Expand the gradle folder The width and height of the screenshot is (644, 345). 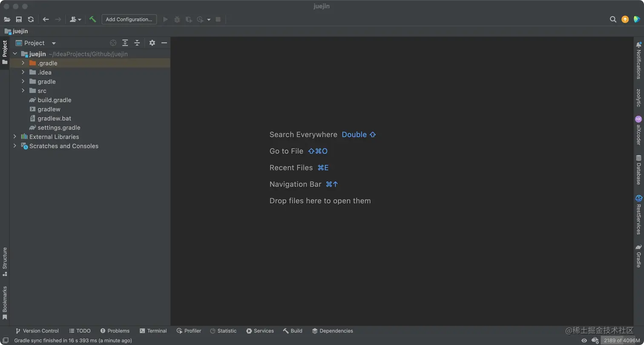click(x=23, y=81)
